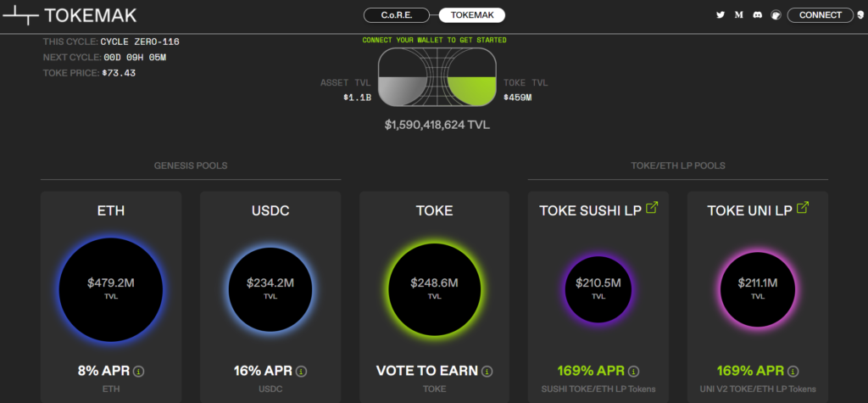Click info icon on UNI 169% APR
Screen dimensions: 868x403
pos(793,372)
